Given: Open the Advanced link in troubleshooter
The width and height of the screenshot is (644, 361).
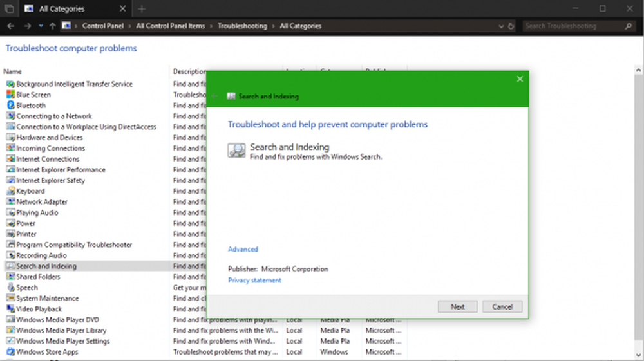Looking at the screenshot, I should (x=243, y=249).
